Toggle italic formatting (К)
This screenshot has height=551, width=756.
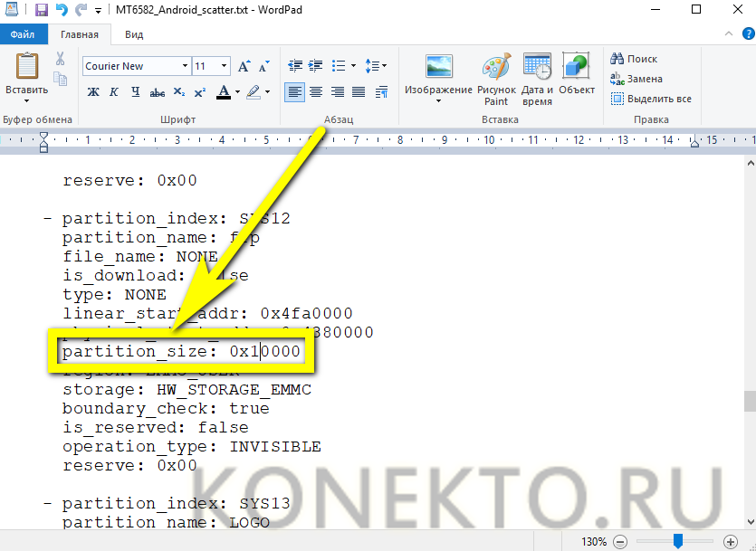pos(114,92)
